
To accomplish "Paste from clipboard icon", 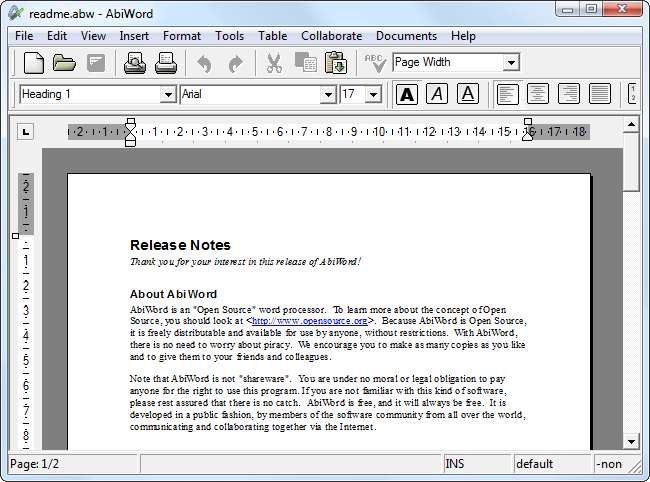I will (x=336, y=63).
